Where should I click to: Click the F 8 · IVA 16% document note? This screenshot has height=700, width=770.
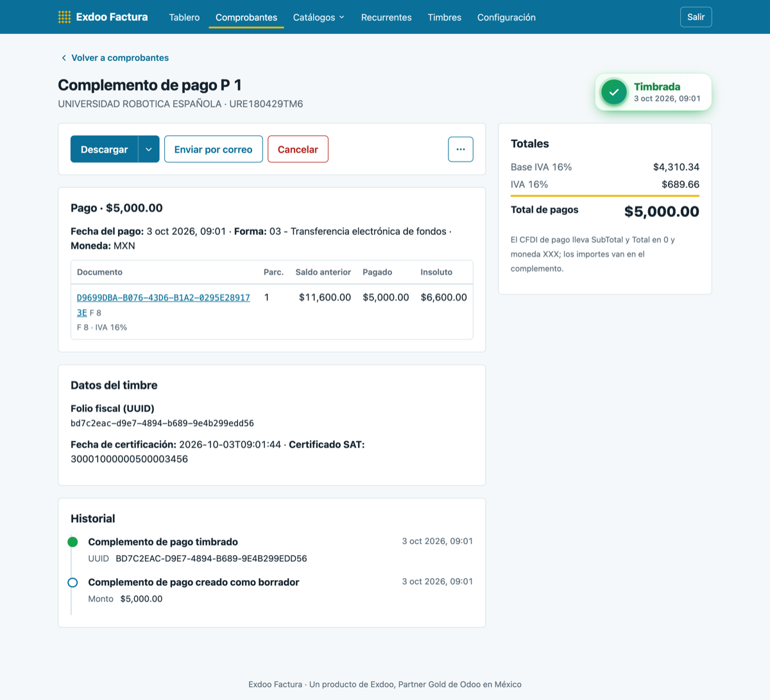coord(102,328)
